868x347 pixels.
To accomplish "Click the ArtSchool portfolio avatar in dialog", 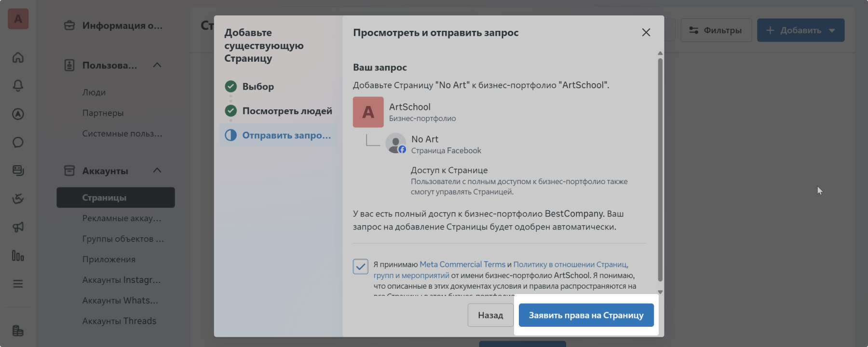I will [x=368, y=112].
